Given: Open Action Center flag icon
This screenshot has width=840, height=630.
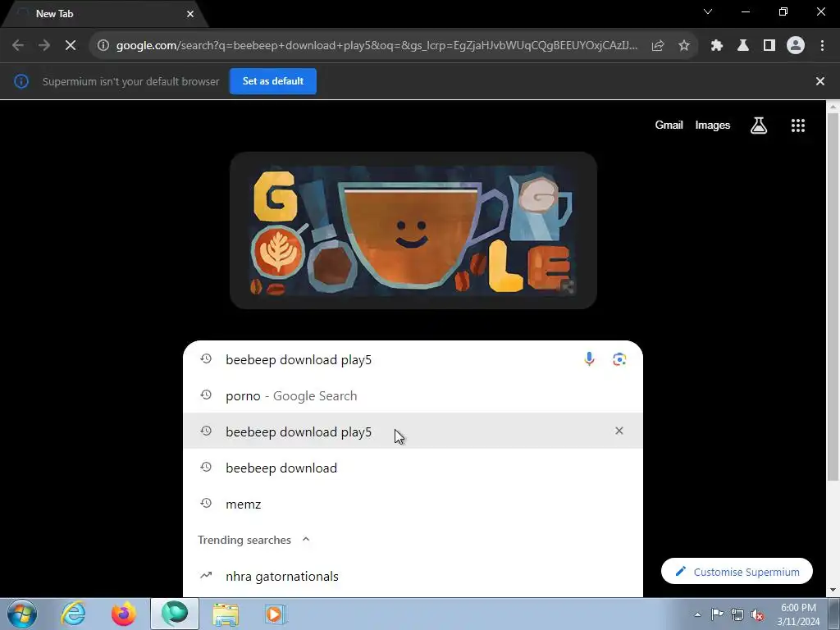Looking at the screenshot, I should pos(717,614).
